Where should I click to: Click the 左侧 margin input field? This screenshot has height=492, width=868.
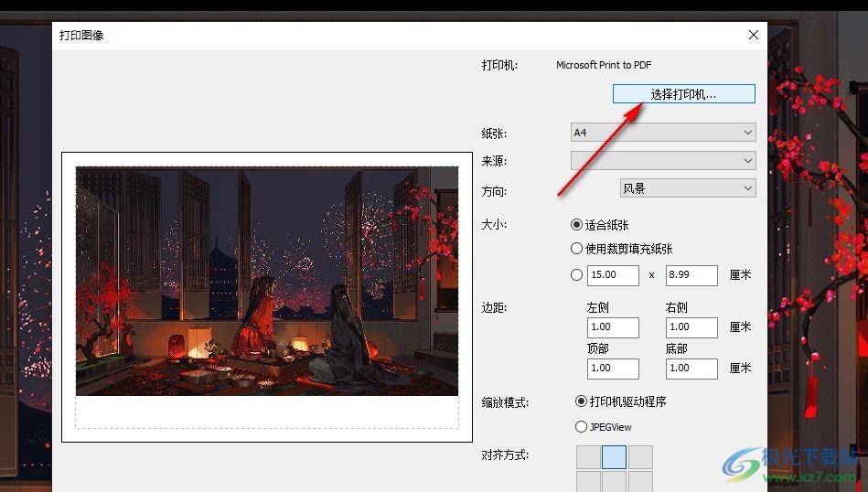pos(613,327)
